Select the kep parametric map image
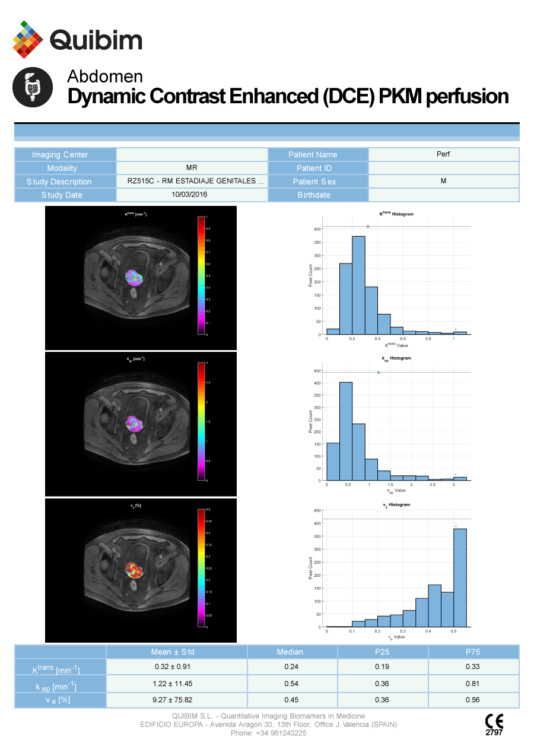 141,424
